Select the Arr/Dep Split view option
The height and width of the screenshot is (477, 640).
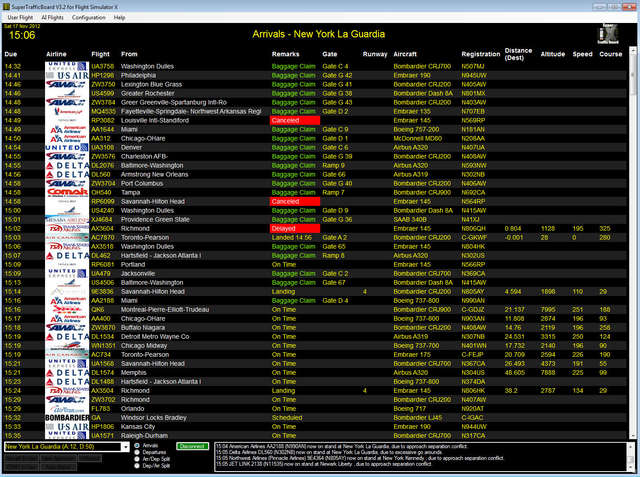point(137,459)
